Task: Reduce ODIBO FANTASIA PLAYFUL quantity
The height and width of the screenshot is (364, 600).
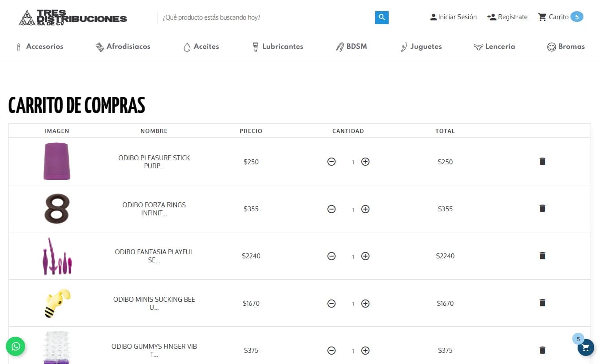Action: point(331,256)
